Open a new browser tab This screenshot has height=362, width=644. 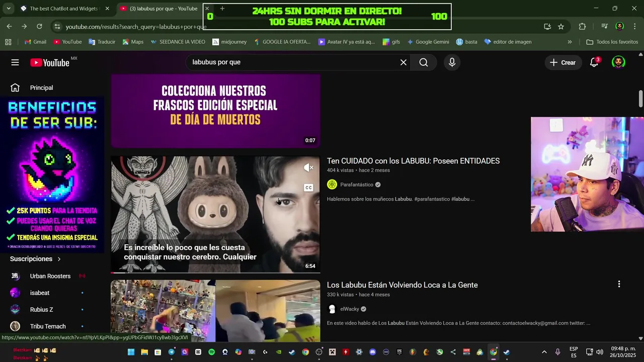click(x=222, y=9)
